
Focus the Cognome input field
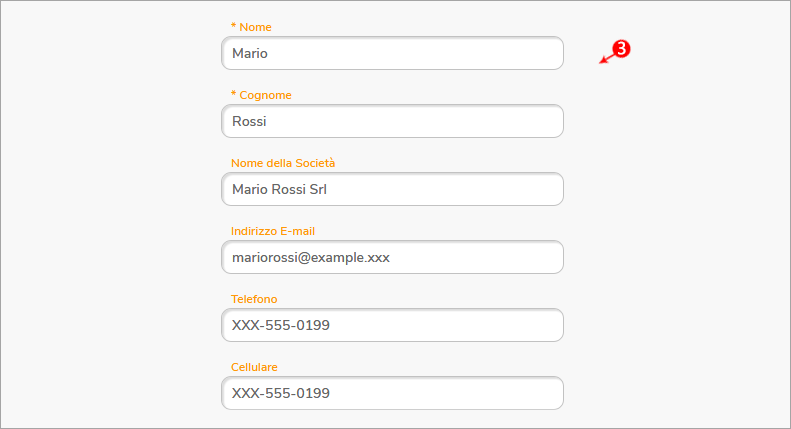(392, 121)
